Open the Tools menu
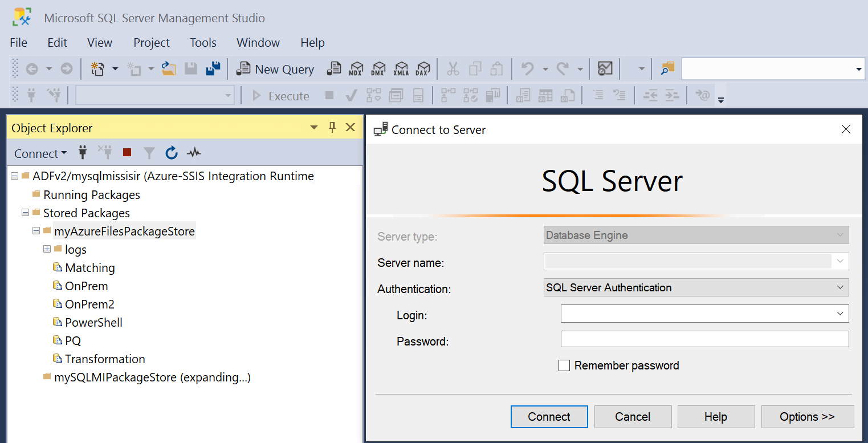Image resolution: width=868 pixels, height=443 pixels. 203,42
